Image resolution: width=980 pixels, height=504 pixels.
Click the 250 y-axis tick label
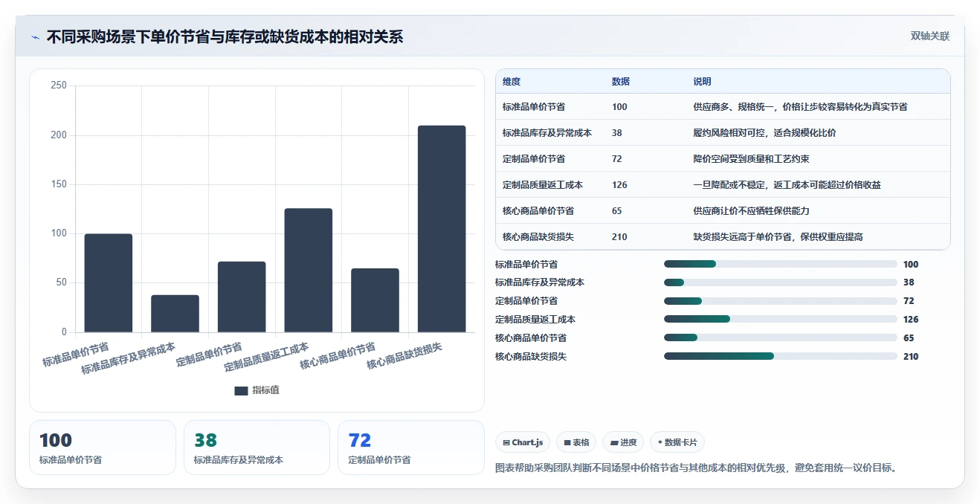pos(59,85)
